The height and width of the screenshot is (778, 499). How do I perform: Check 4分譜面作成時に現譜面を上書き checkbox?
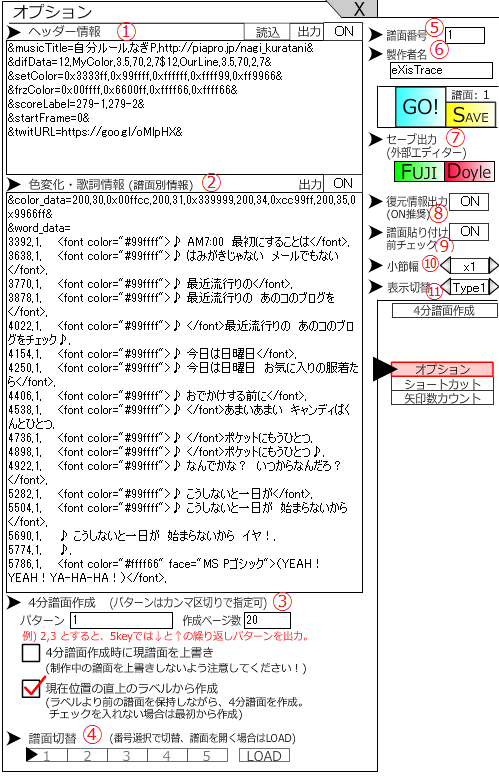[31, 653]
